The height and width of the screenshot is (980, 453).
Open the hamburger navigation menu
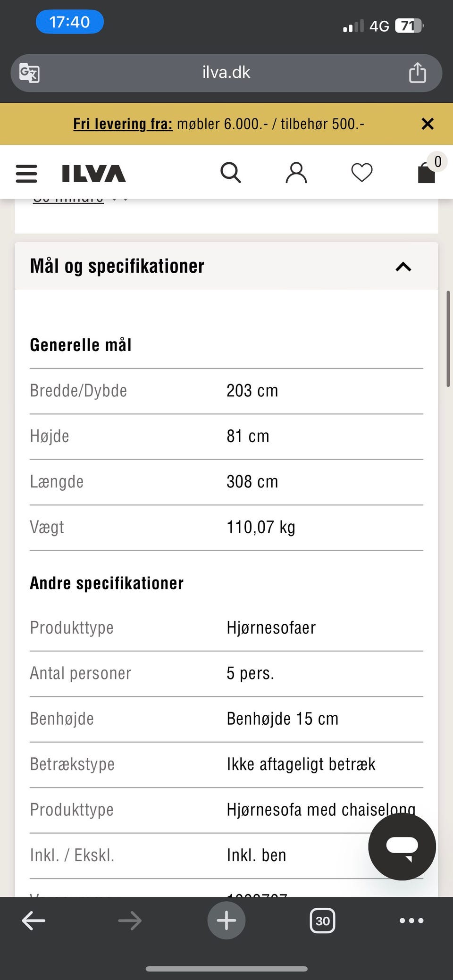26,173
